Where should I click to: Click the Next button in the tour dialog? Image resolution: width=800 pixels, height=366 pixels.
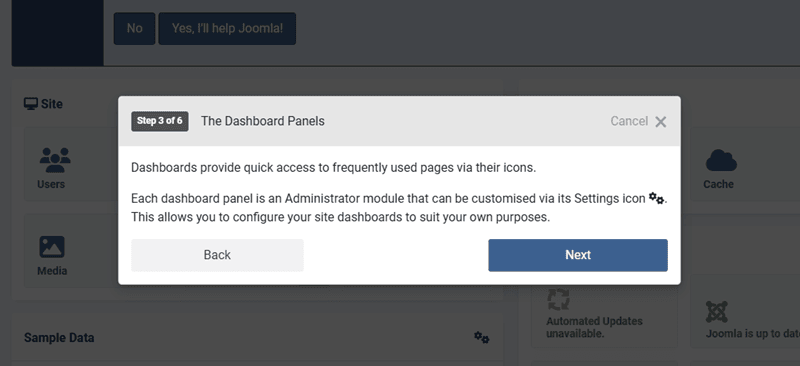click(x=578, y=255)
